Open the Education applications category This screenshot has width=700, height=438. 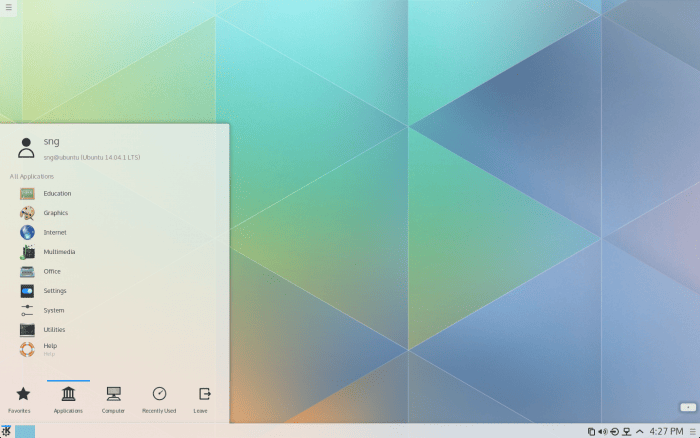pos(57,193)
